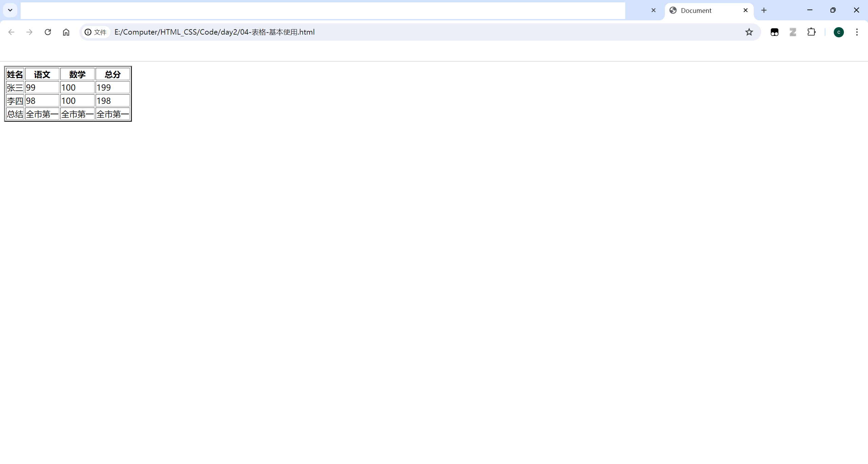
Task: Click the gray Z extension icon
Action: coord(793,32)
